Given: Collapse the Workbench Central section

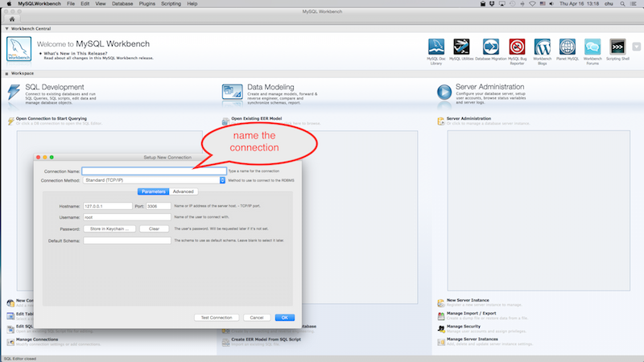Looking at the screenshot, I should (x=6, y=28).
